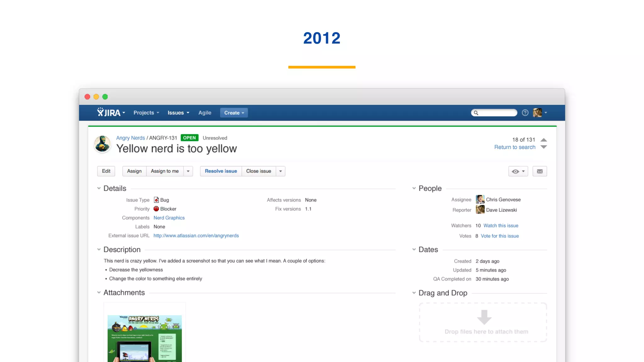Click Vote for this issue link
This screenshot has width=644, height=362.
(x=500, y=236)
